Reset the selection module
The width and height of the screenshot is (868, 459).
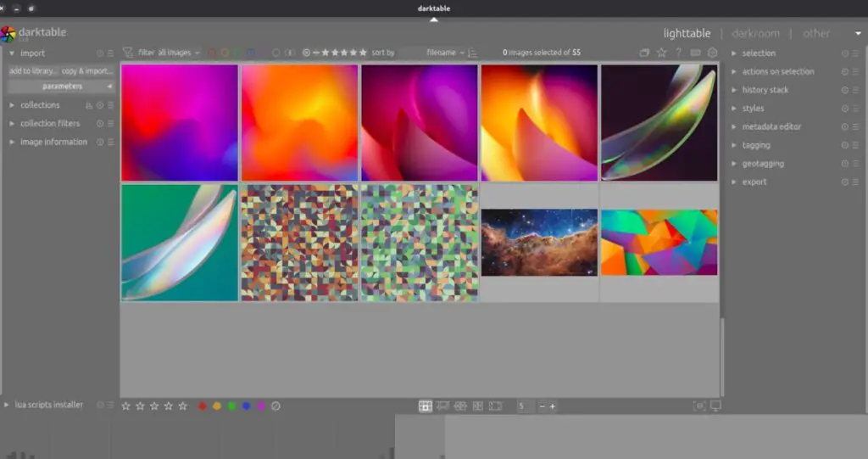[845, 53]
